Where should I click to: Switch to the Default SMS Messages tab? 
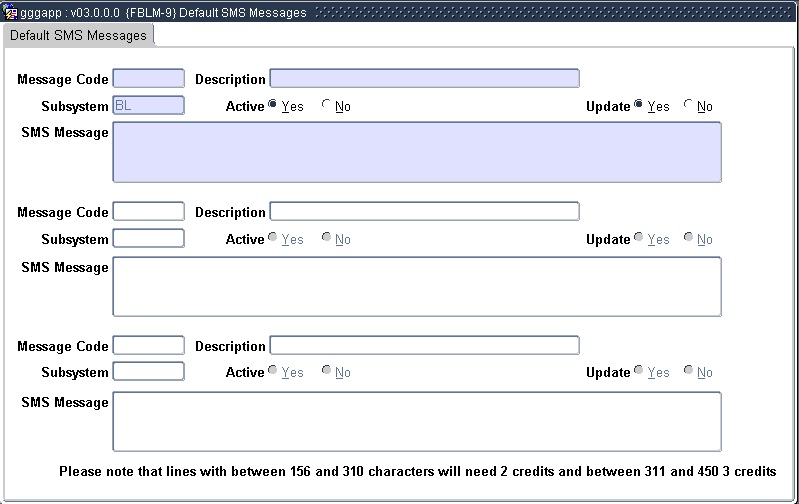point(78,35)
